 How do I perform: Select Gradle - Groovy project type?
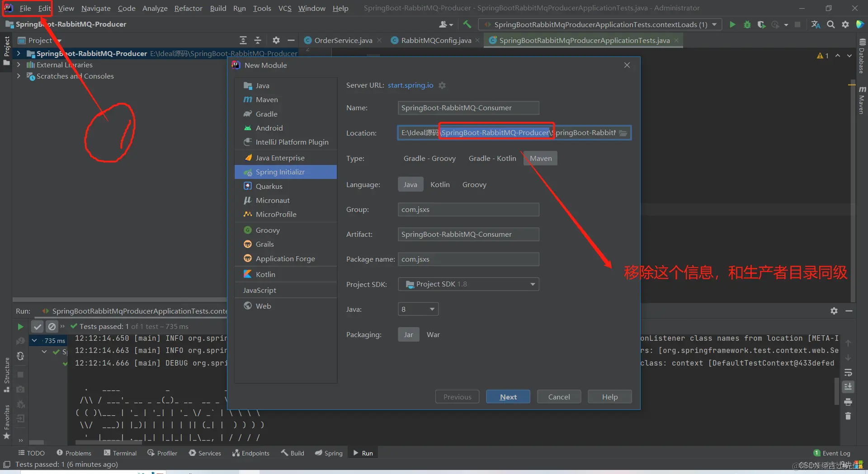(429, 159)
